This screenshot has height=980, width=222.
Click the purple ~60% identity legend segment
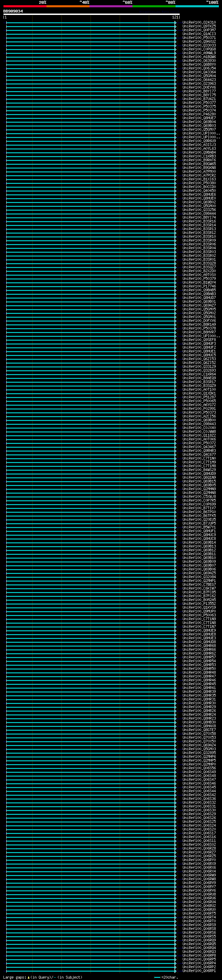coord(111,6)
